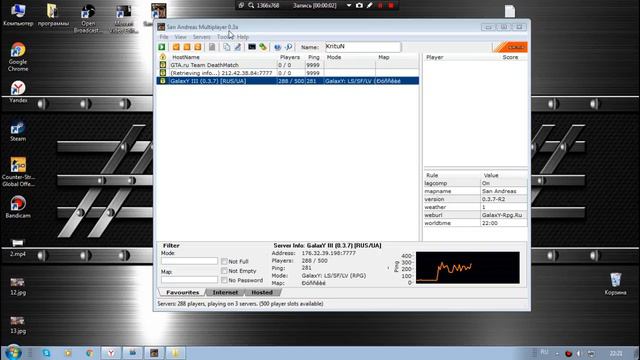Image resolution: width=640 pixels, height=360 pixels.
Task: Open the 12.jpg file on desktop
Action: 18,287
